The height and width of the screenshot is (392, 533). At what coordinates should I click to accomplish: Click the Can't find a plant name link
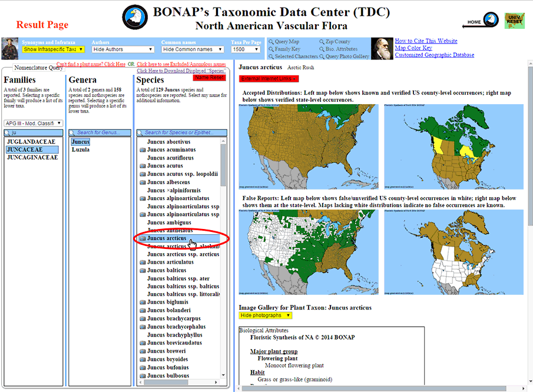pos(91,64)
